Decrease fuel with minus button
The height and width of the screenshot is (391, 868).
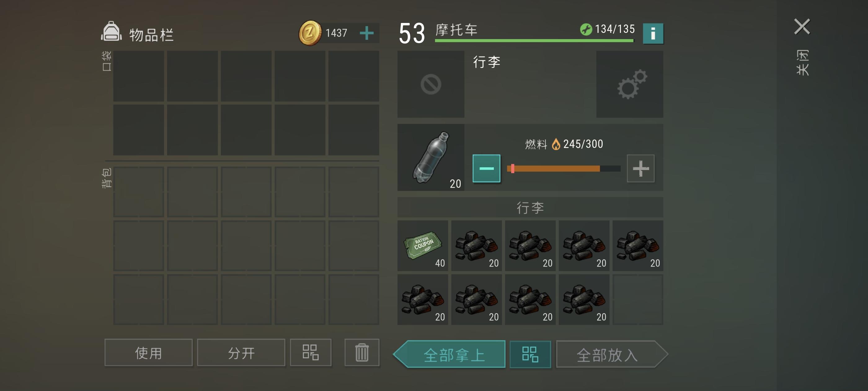pos(486,168)
